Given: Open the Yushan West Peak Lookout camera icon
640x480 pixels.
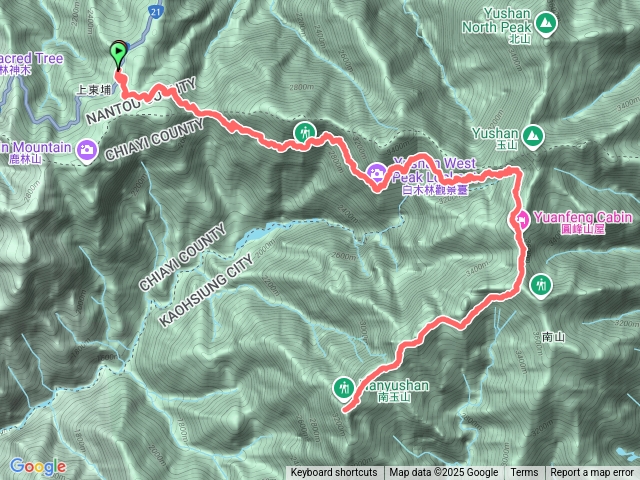Looking at the screenshot, I should click(376, 173).
